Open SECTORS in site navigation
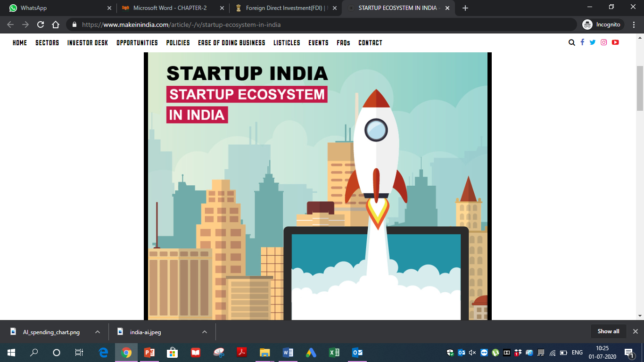The height and width of the screenshot is (362, 644). click(x=47, y=42)
